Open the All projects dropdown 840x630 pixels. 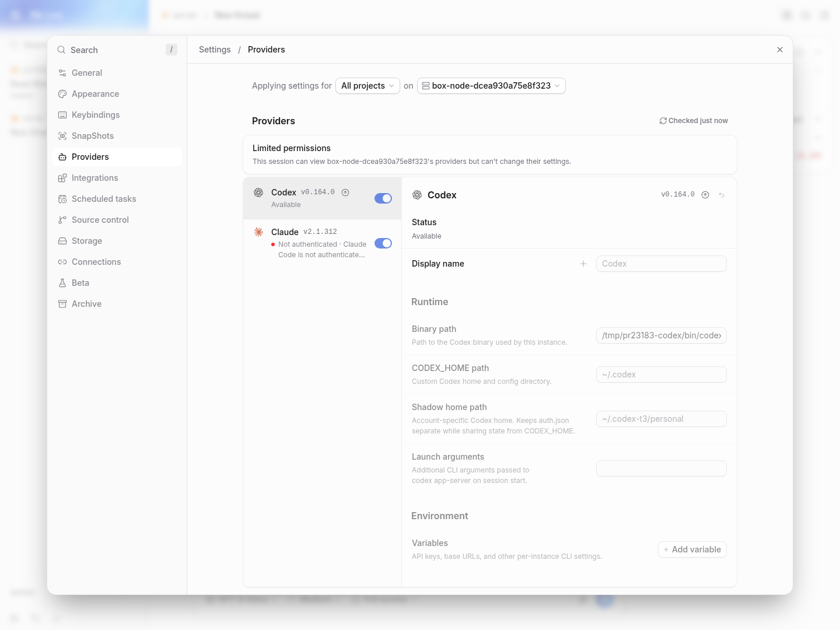click(x=367, y=86)
